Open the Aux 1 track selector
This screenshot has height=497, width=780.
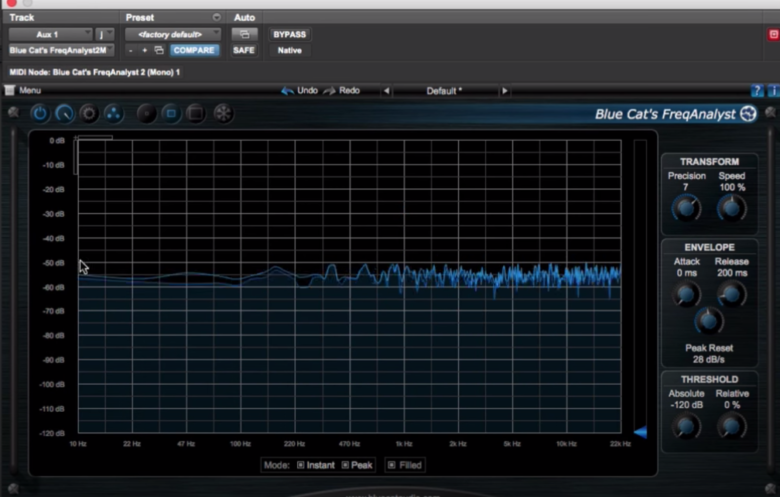pos(50,34)
